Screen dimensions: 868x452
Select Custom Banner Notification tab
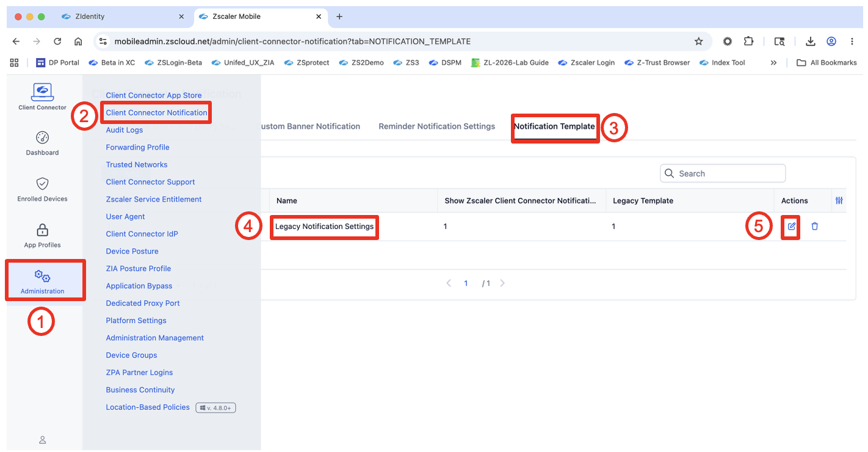click(x=311, y=126)
